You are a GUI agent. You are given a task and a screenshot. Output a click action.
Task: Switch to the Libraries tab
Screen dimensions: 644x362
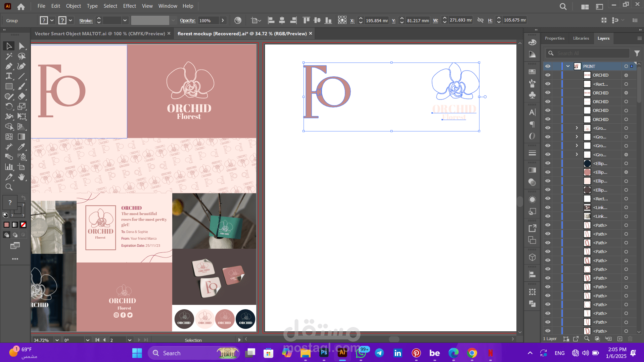pyautogui.click(x=581, y=38)
